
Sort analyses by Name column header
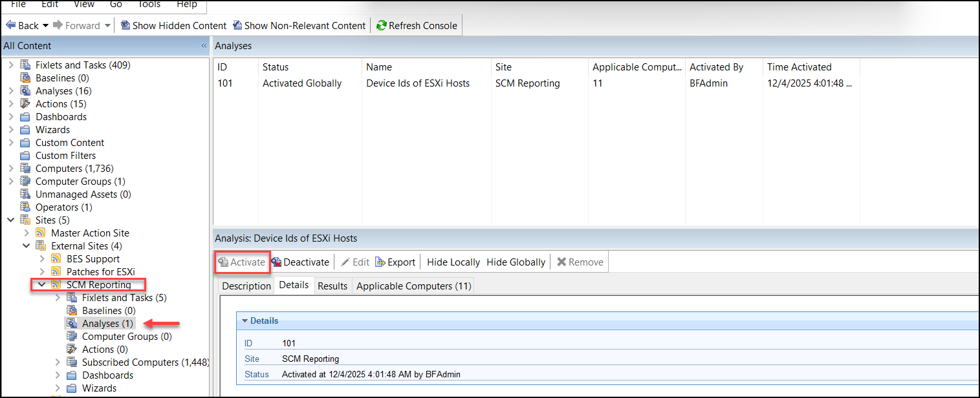tap(379, 67)
